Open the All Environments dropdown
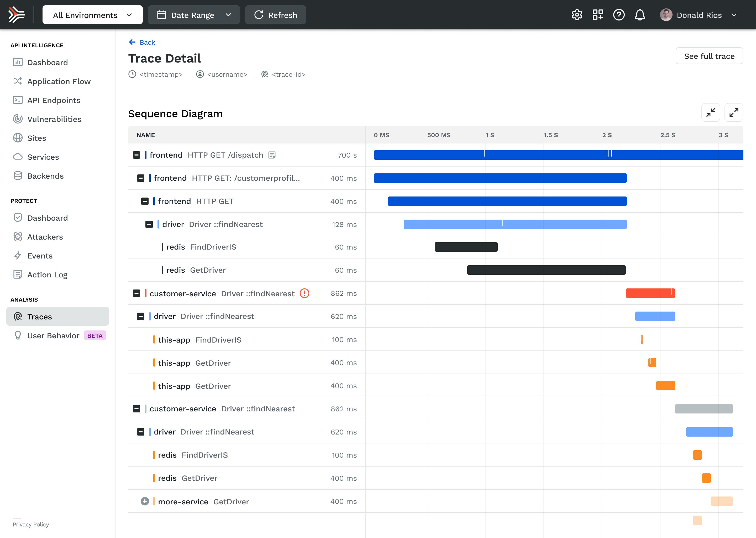The width and height of the screenshot is (756, 538). coord(92,15)
